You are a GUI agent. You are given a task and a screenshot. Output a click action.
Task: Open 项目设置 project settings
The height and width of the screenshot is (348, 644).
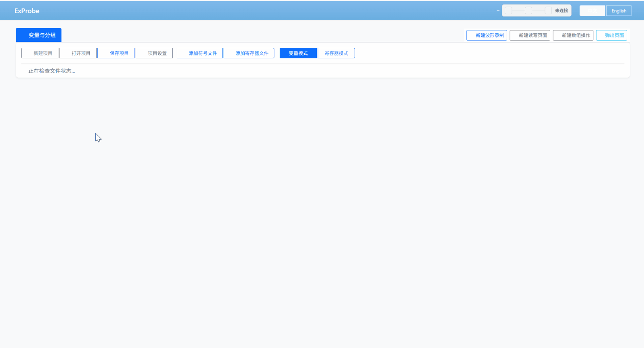(154, 53)
